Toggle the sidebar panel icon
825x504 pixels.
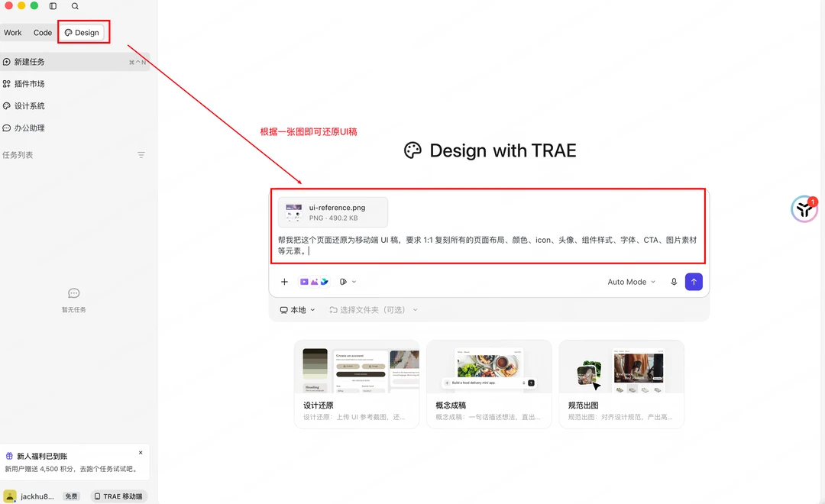(53, 6)
